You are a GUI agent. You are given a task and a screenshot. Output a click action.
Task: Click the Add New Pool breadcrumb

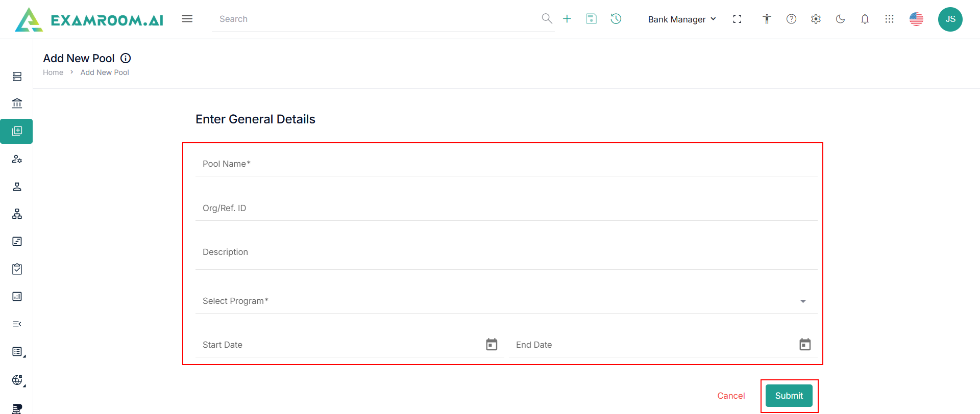coord(105,72)
